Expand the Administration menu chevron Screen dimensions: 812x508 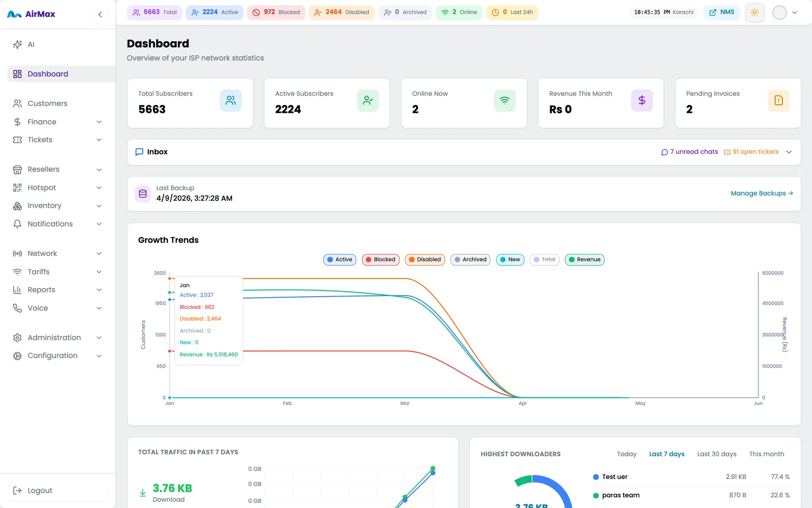pos(99,338)
